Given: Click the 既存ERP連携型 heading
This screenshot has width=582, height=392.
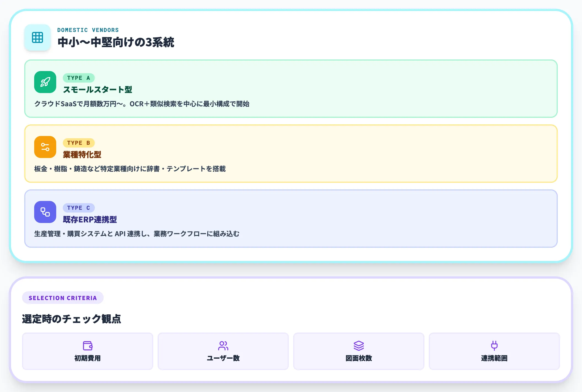Looking at the screenshot, I should [90, 220].
